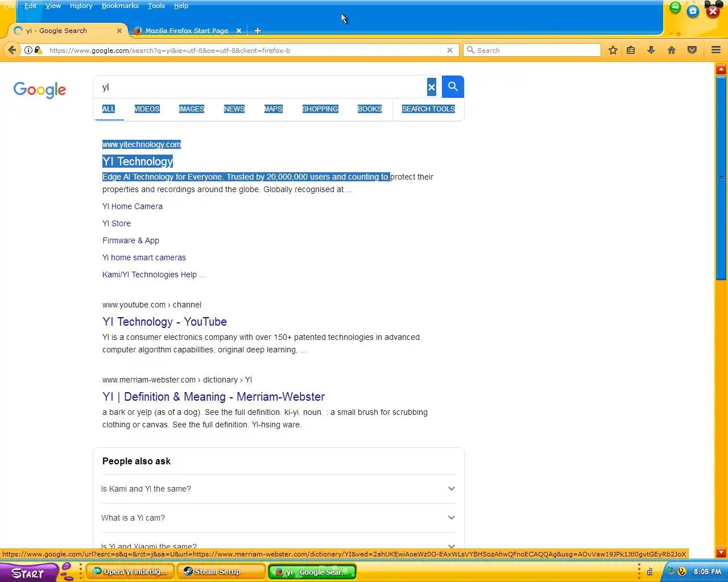The image size is (728, 582).
Task: Select the ALL results tab
Action: tap(109, 109)
